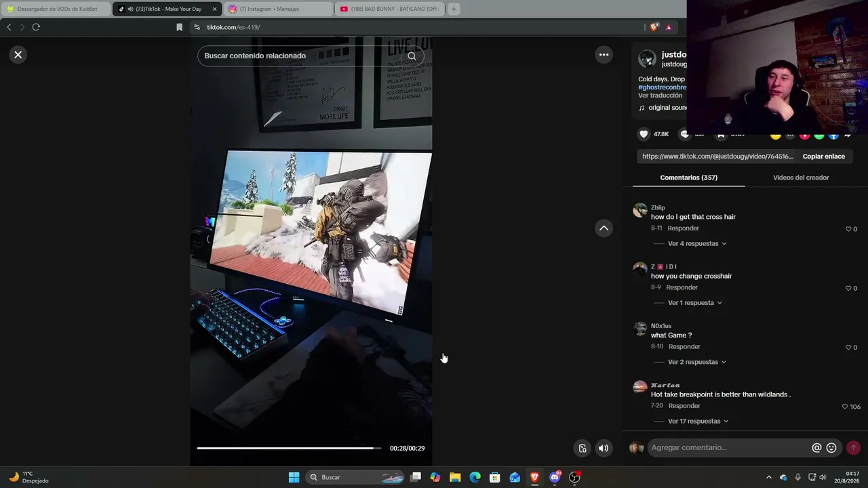Switch to Videos del creador tab

point(801,178)
